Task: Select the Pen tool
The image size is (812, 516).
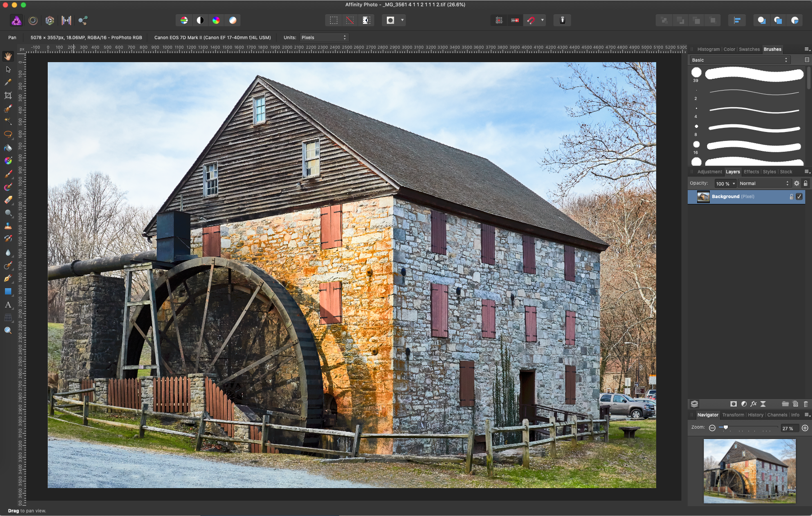Action: click(8, 278)
